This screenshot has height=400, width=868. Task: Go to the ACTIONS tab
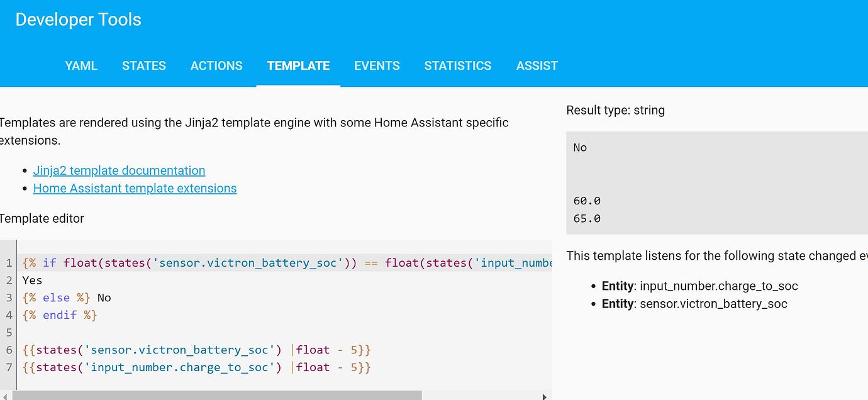(x=216, y=65)
